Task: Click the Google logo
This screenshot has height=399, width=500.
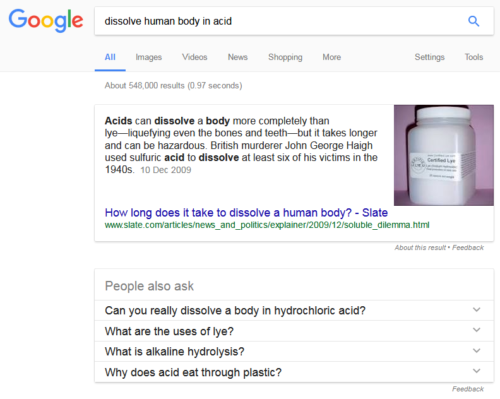Action: coord(46,21)
